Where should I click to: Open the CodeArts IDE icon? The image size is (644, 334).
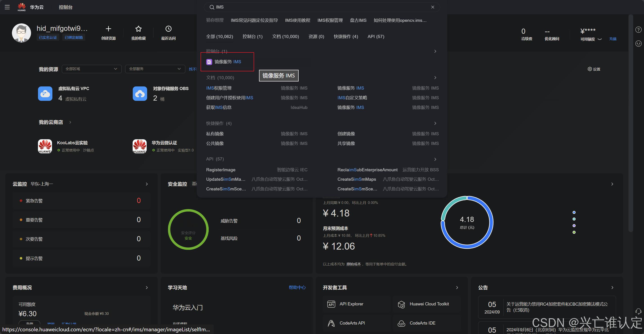coord(401,323)
